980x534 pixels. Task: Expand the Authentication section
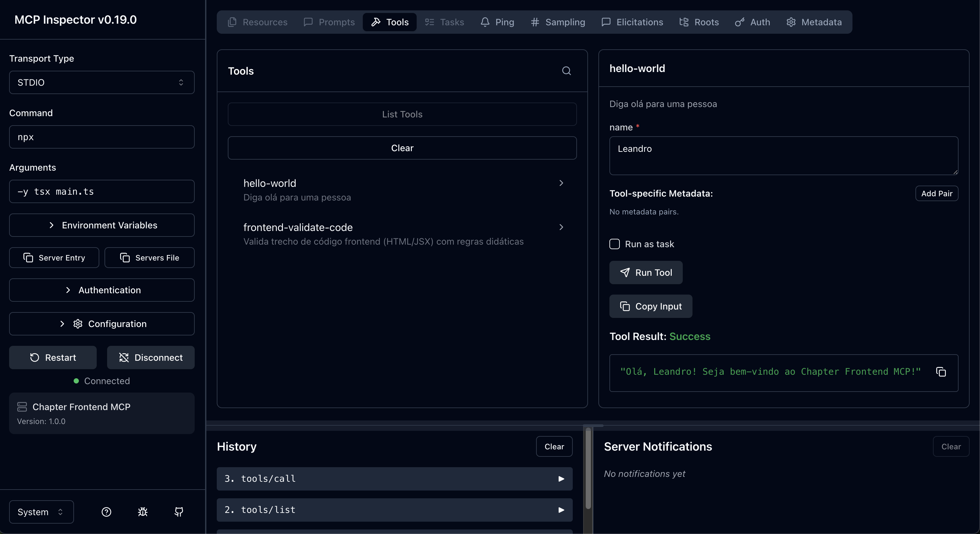(102, 290)
